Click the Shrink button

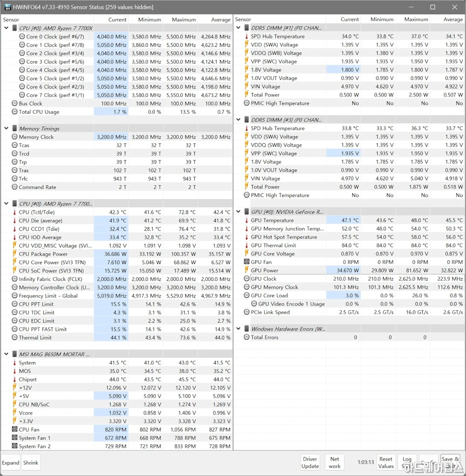(x=30, y=463)
